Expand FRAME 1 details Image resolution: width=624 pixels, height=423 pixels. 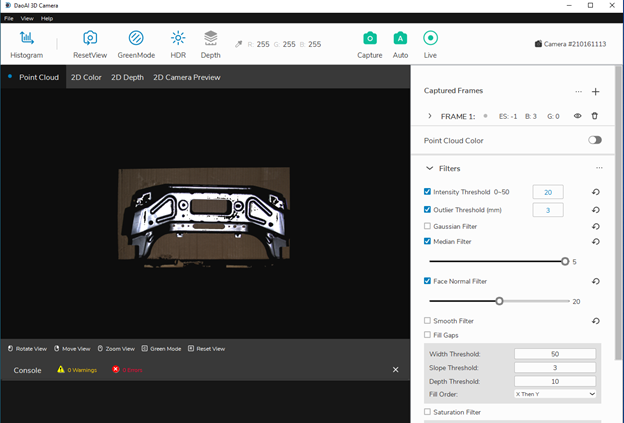430,116
